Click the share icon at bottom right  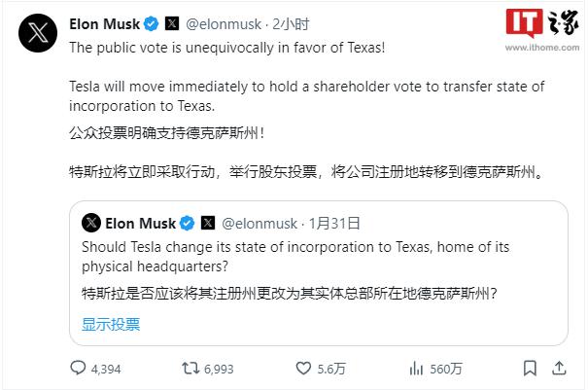(x=563, y=369)
